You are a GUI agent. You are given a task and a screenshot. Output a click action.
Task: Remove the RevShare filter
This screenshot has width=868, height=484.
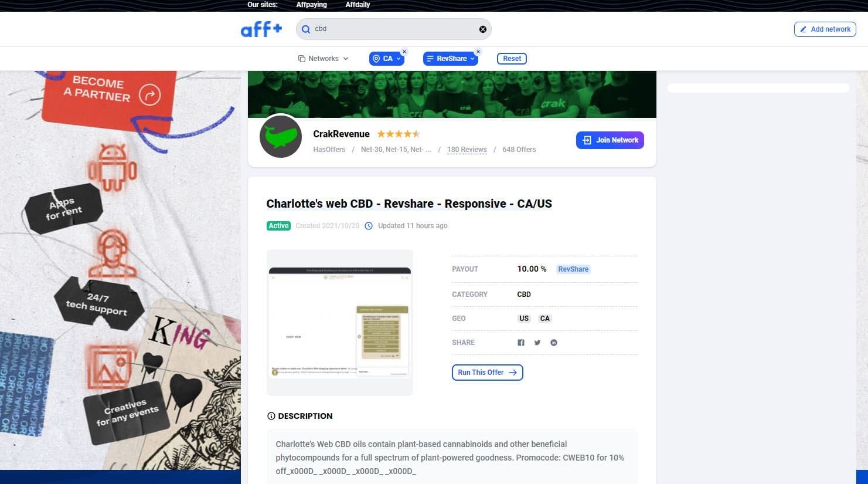coord(478,52)
